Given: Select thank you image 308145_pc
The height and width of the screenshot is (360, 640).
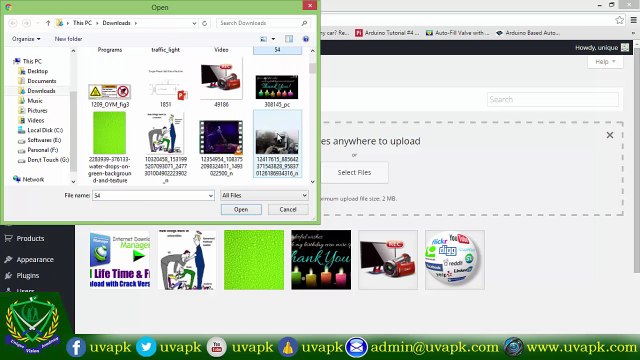Looking at the screenshot, I should (277, 91).
